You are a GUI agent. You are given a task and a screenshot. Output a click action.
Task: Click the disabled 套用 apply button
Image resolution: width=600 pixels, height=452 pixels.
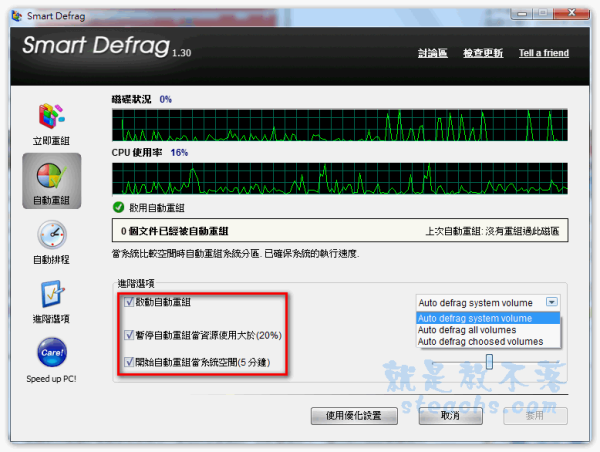click(x=535, y=416)
